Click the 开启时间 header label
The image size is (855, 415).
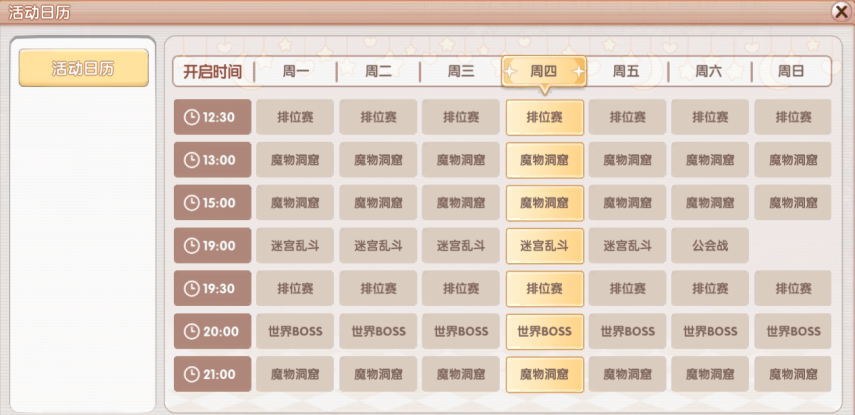click(x=212, y=71)
